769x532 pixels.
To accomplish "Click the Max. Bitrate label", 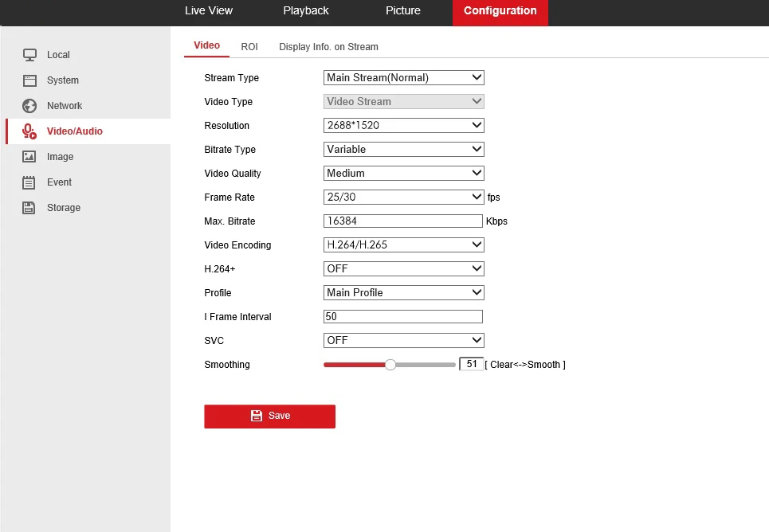I will click(230, 221).
